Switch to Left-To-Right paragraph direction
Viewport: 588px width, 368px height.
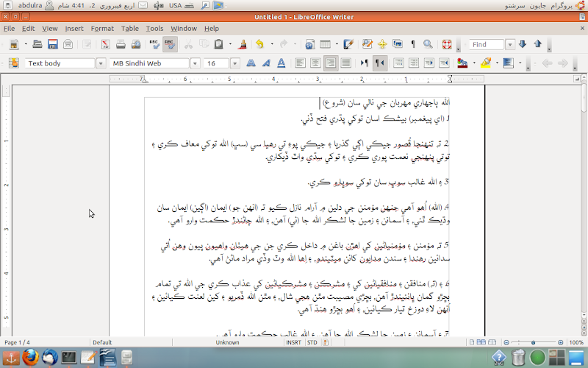[x=365, y=63]
